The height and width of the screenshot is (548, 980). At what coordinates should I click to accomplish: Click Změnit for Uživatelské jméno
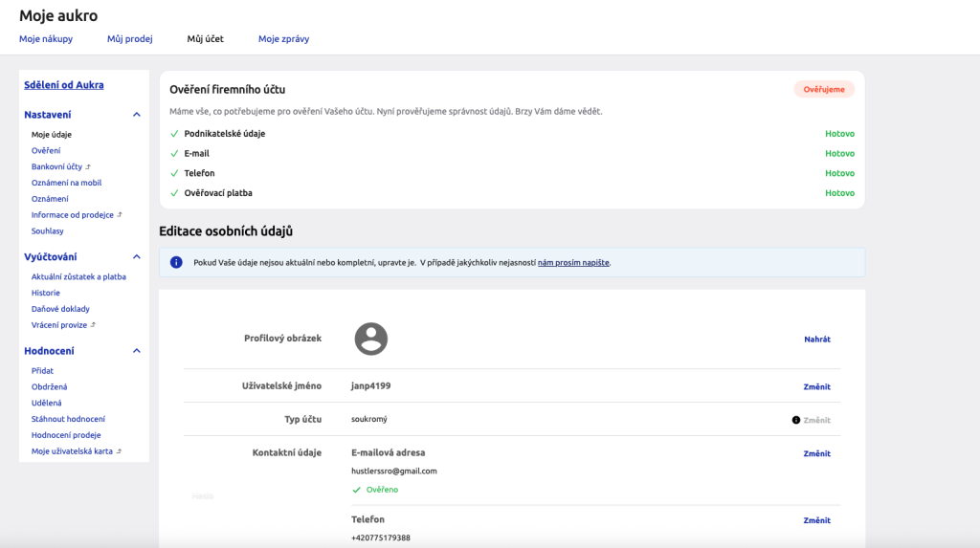click(817, 386)
